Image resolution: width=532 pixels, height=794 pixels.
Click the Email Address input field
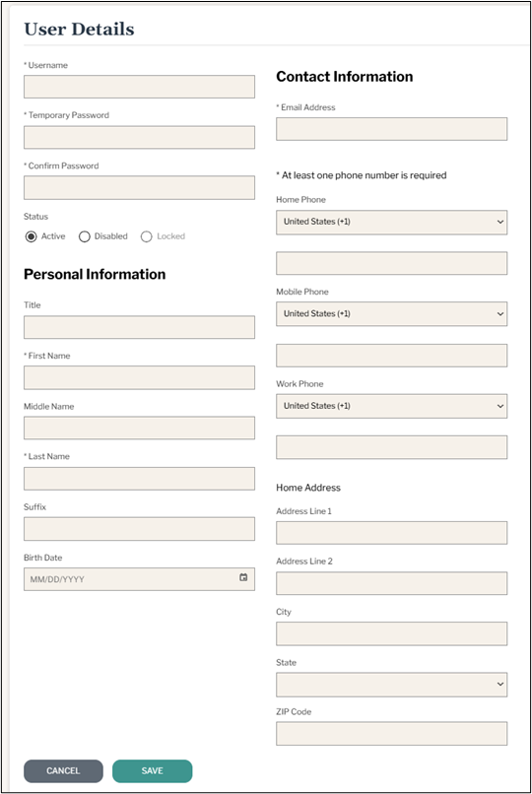pos(391,129)
